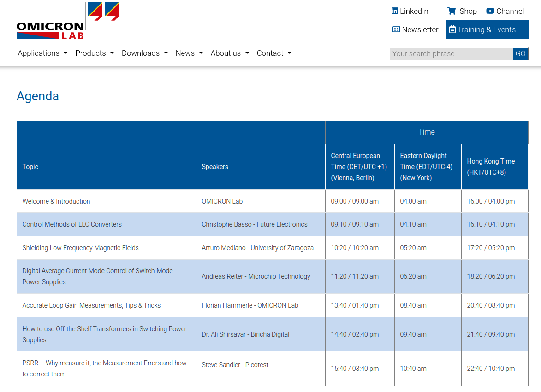Expand the Applications dropdown arrow

click(65, 53)
